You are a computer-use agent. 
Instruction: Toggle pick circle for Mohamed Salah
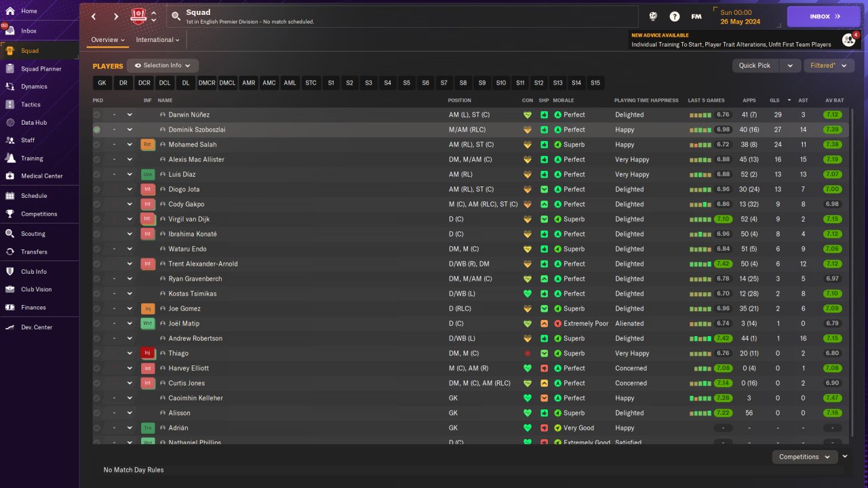click(x=97, y=144)
